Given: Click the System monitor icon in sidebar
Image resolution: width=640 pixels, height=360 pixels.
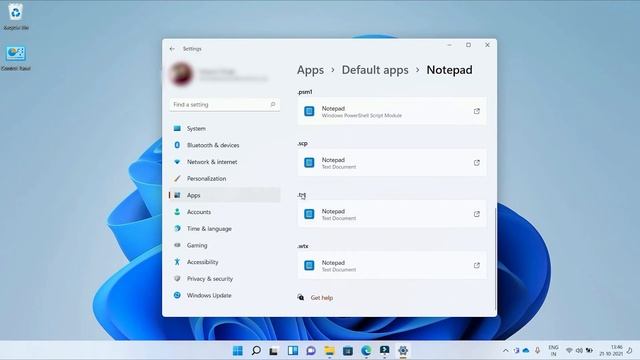Looking at the screenshot, I should 177,129.
